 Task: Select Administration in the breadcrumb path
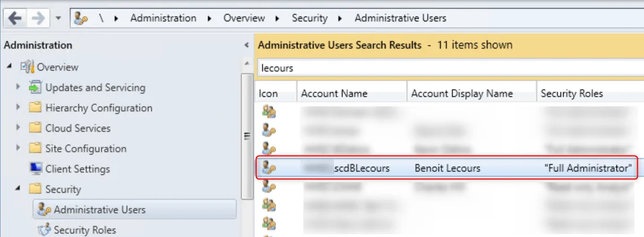point(163,18)
